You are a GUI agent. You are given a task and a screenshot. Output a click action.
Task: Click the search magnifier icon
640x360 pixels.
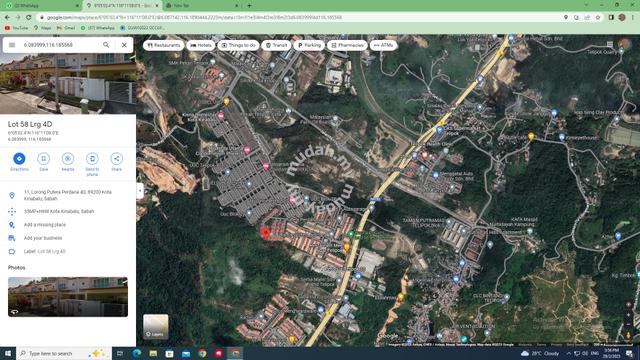click(x=106, y=45)
